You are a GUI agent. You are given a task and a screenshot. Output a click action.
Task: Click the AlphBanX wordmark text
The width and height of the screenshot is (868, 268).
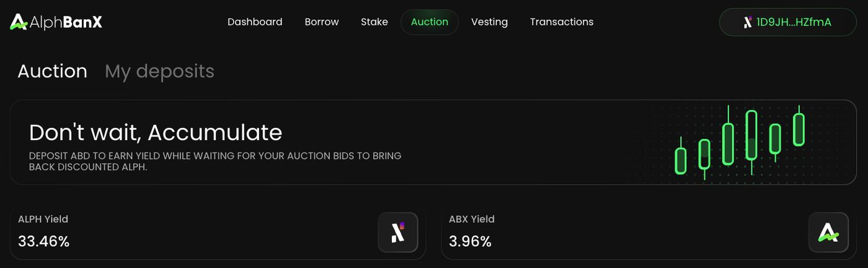[x=66, y=22]
